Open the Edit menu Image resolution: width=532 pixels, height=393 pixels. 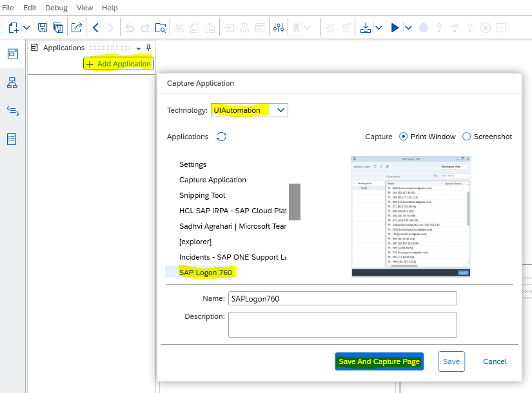30,8
